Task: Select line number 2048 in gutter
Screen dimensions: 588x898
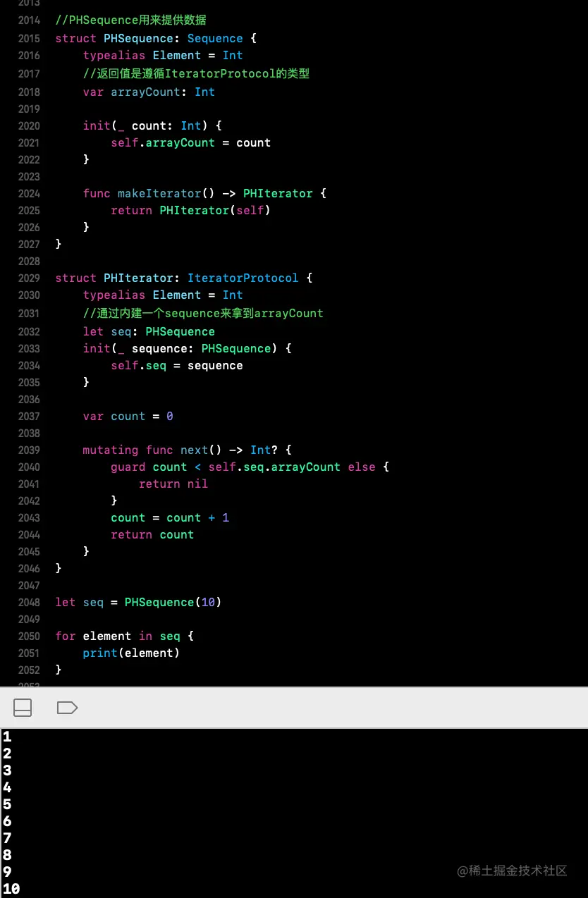Action: pos(29,603)
